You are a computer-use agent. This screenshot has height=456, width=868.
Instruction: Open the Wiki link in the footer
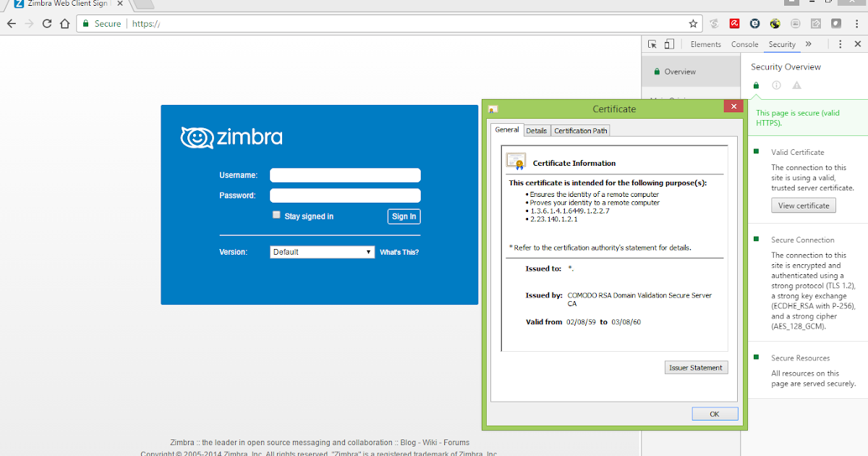(x=430, y=442)
